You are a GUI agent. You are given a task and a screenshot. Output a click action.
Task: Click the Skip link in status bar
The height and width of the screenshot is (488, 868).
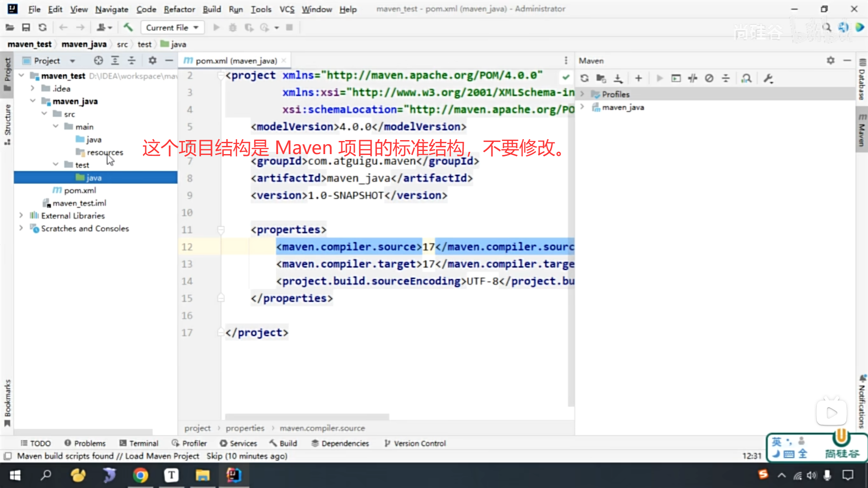click(x=214, y=456)
